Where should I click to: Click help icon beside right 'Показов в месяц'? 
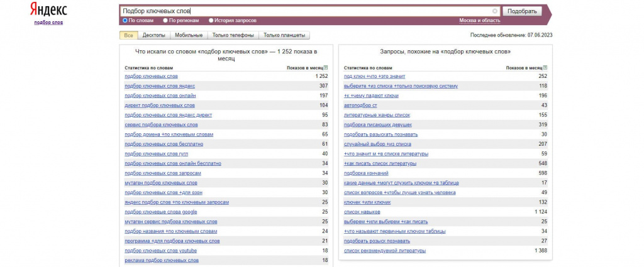click(545, 67)
